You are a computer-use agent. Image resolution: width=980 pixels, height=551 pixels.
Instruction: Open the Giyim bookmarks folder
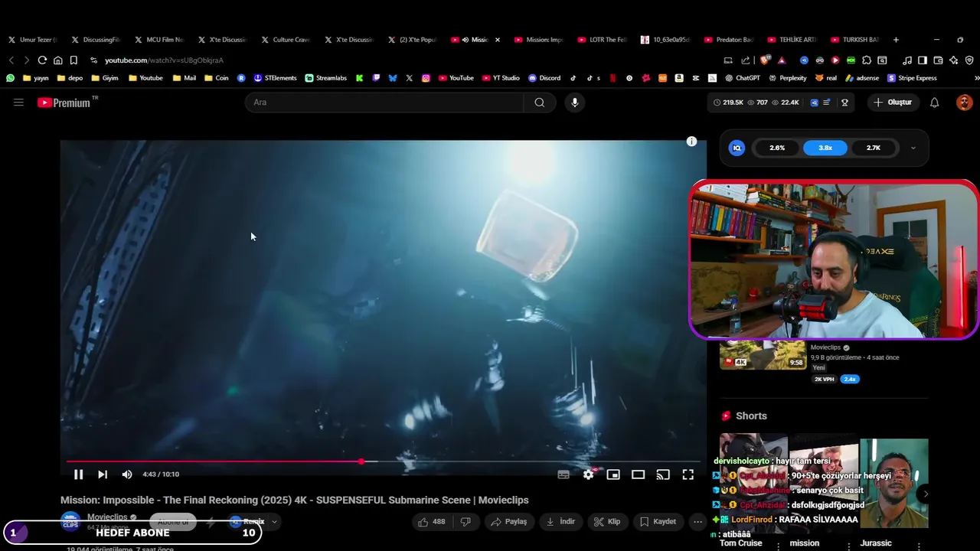(105, 78)
